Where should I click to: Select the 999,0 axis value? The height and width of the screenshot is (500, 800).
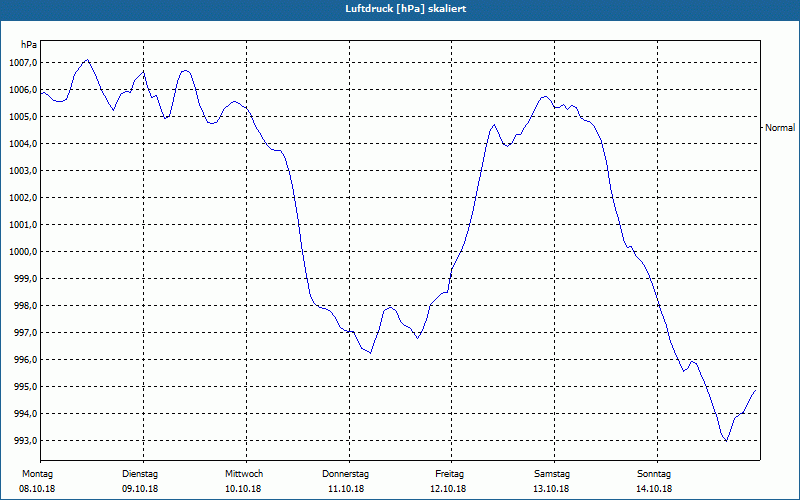(x=25, y=279)
